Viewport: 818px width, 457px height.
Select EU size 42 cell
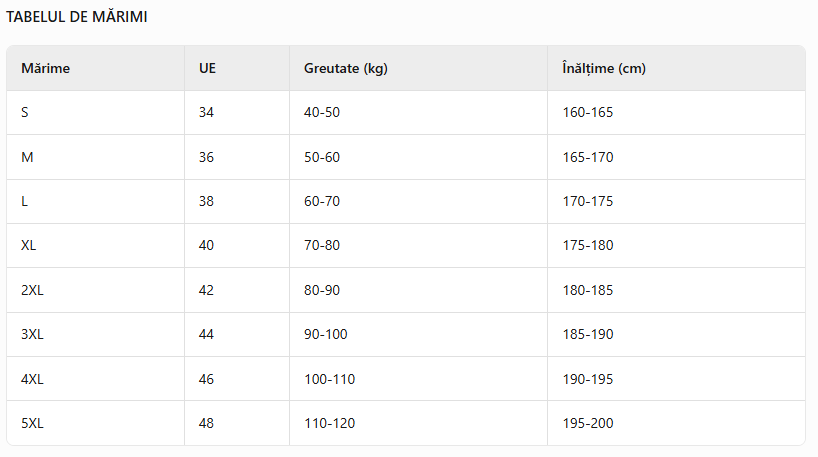tap(206, 290)
